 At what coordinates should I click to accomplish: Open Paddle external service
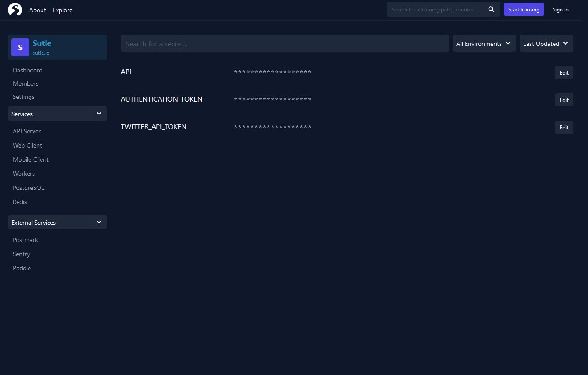pyautogui.click(x=22, y=268)
